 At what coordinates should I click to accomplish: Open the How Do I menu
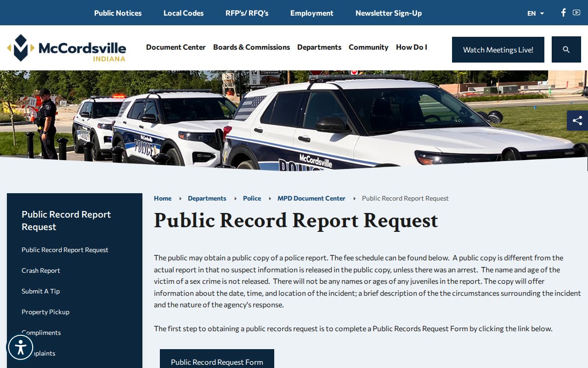(412, 47)
